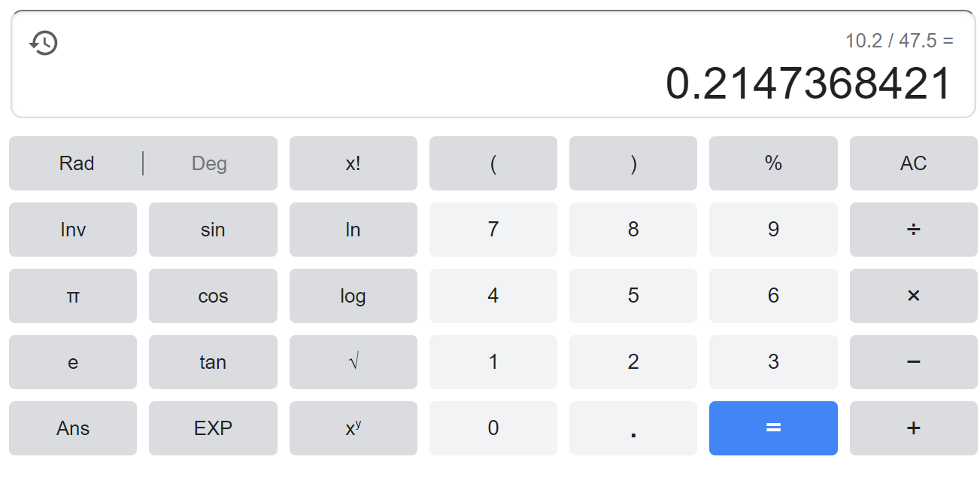Select the multiplication operator key

pos(913,296)
